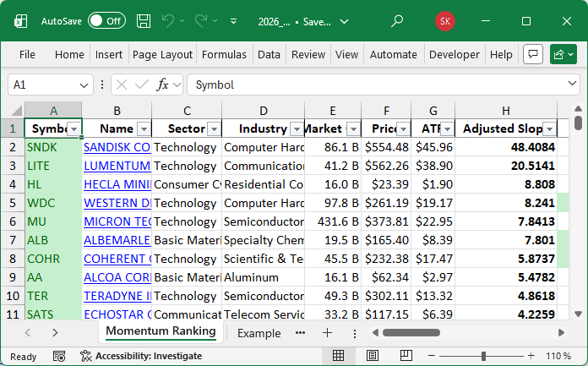Open the Formulas ribbon tab
The image size is (588, 366).
coord(224,54)
